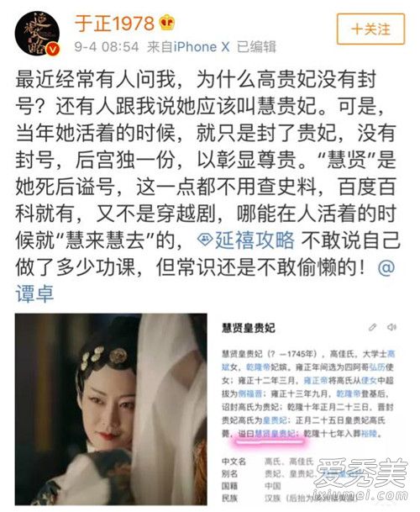The height and width of the screenshot is (512, 420).
Task: Open the actress drama still photo
Action: (111, 409)
